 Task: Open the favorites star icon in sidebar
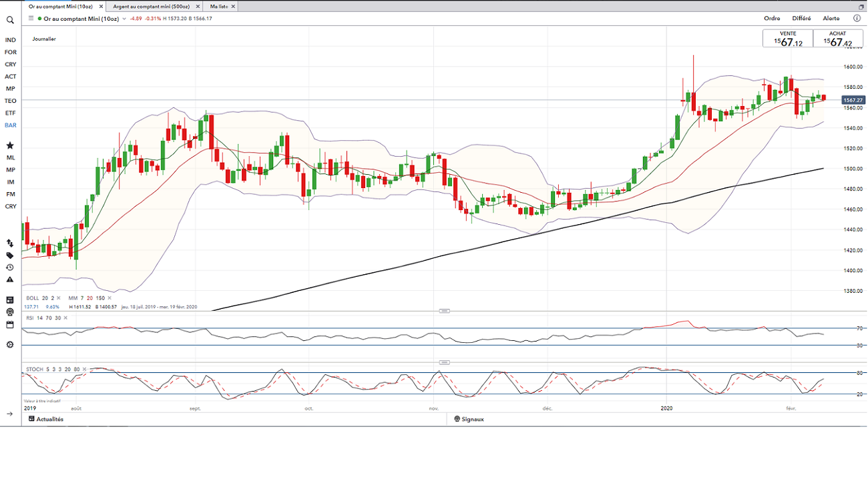10,145
